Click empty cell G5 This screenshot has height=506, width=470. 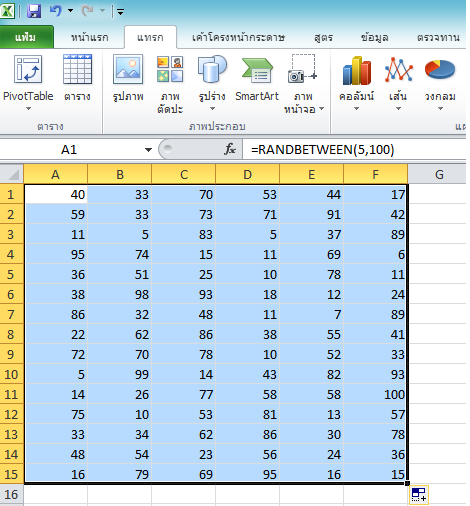click(x=437, y=274)
